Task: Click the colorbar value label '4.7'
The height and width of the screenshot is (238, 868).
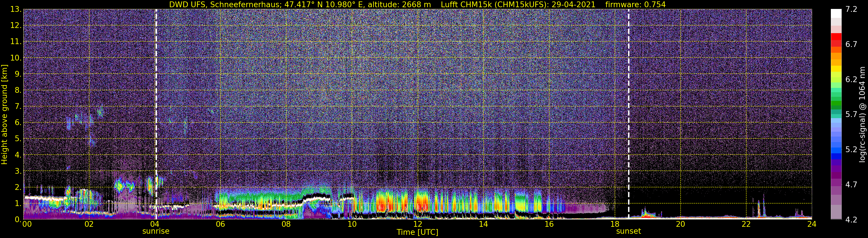Action: (x=851, y=185)
